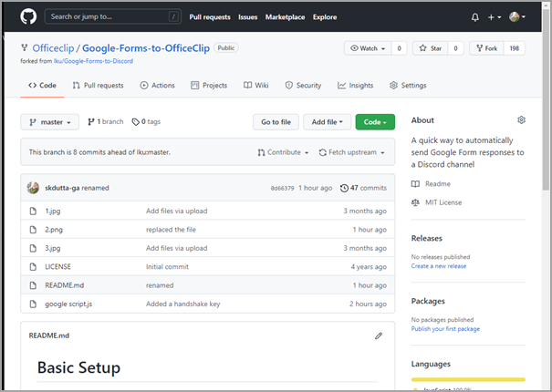Viewport: 552px width, 392px height.
Task: Click the Fork button
Action: click(487, 48)
